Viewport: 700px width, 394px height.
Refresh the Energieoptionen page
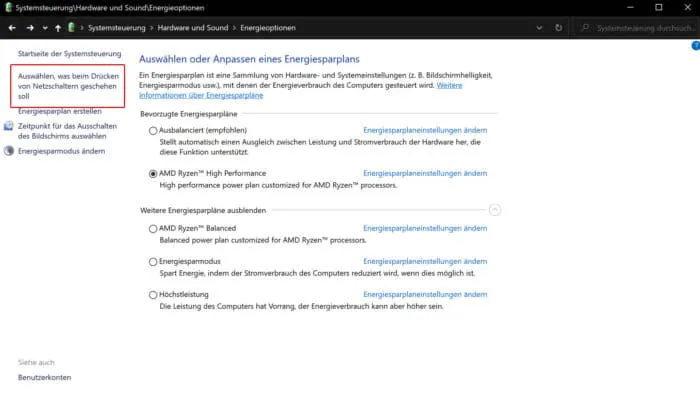(x=558, y=28)
